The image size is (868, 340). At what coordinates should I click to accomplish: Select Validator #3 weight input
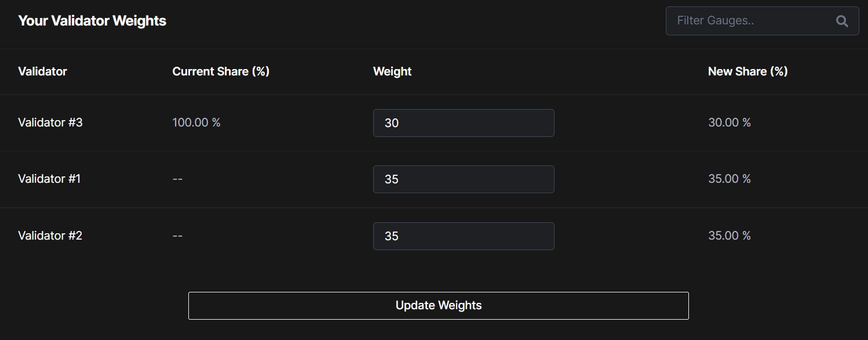(464, 123)
